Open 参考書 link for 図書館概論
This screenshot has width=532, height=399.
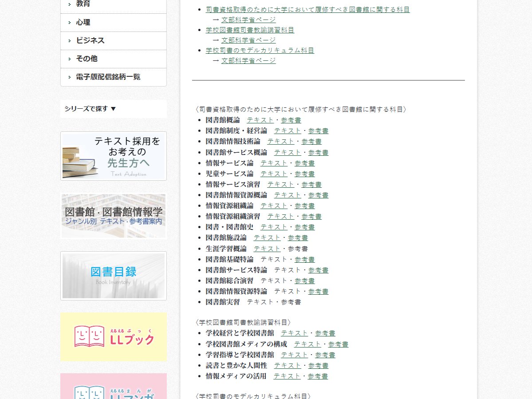[291, 120]
